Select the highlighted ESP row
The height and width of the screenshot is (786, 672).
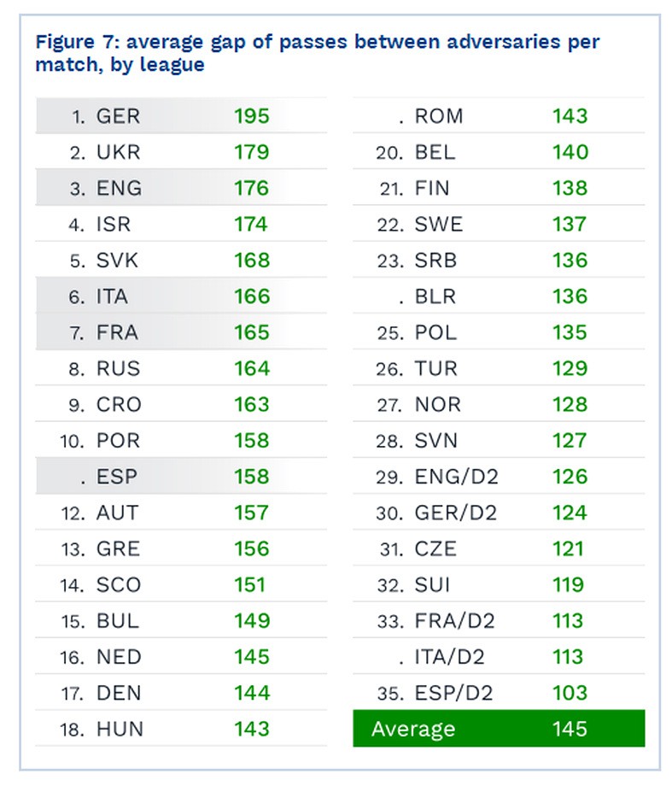tap(181, 476)
